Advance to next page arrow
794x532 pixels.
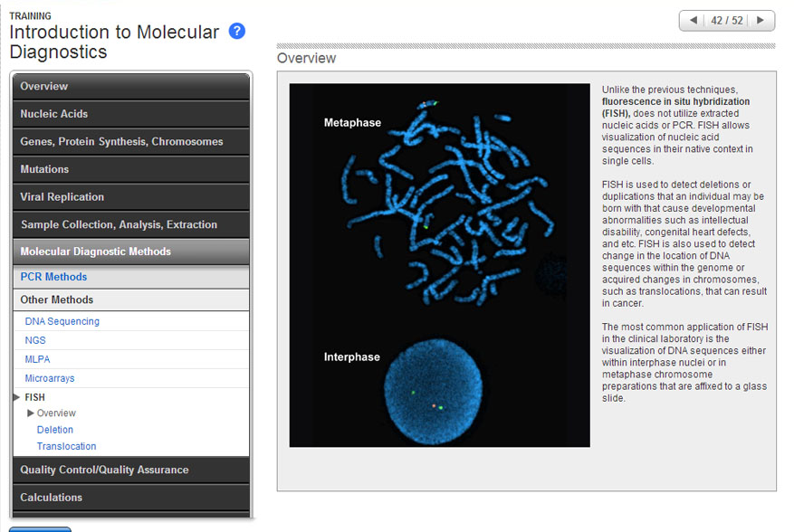click(x=760, y=21)
